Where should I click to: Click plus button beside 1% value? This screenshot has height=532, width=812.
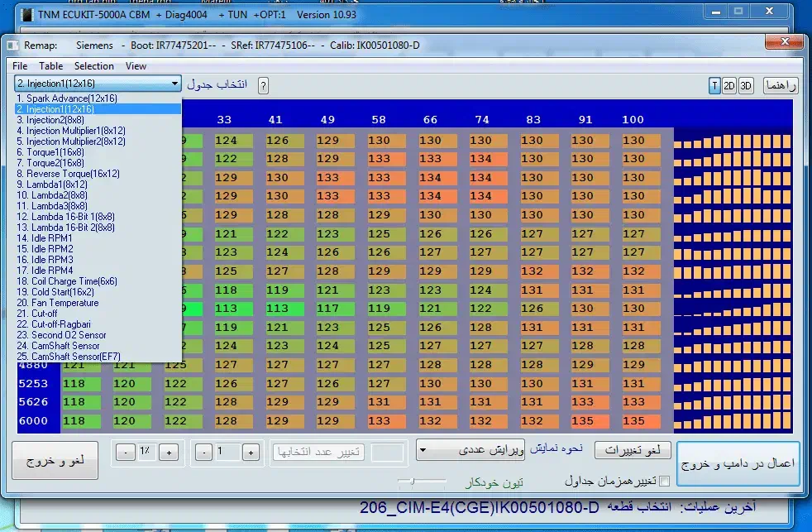pos(169,453)
